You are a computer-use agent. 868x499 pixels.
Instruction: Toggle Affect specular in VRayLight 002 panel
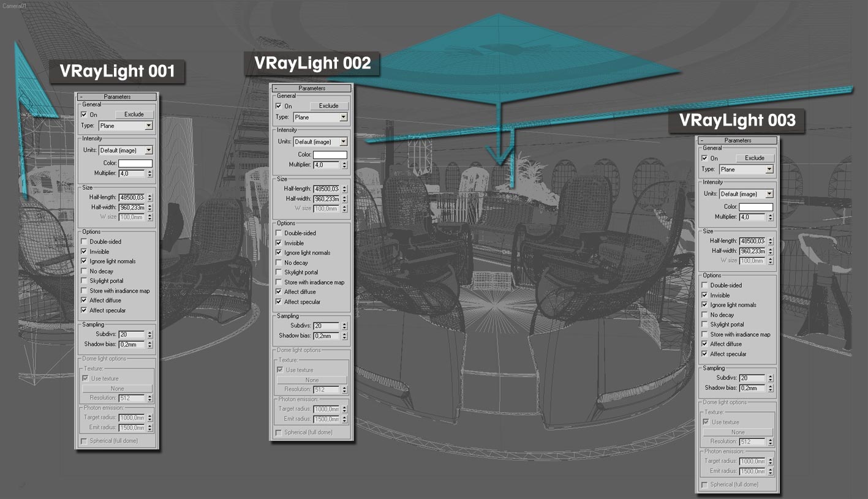pyautogui.click(x=279, y=302)
